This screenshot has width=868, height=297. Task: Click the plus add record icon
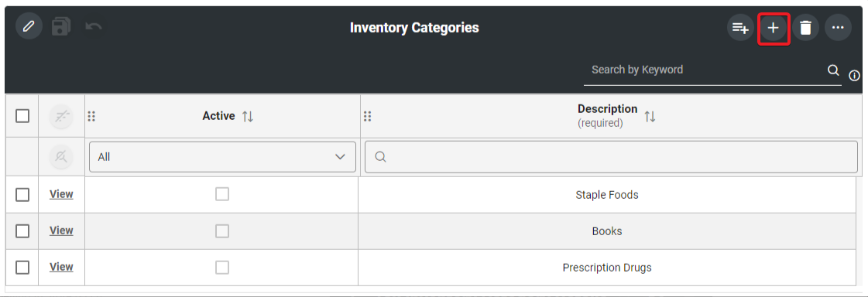(x=773, y=28)
